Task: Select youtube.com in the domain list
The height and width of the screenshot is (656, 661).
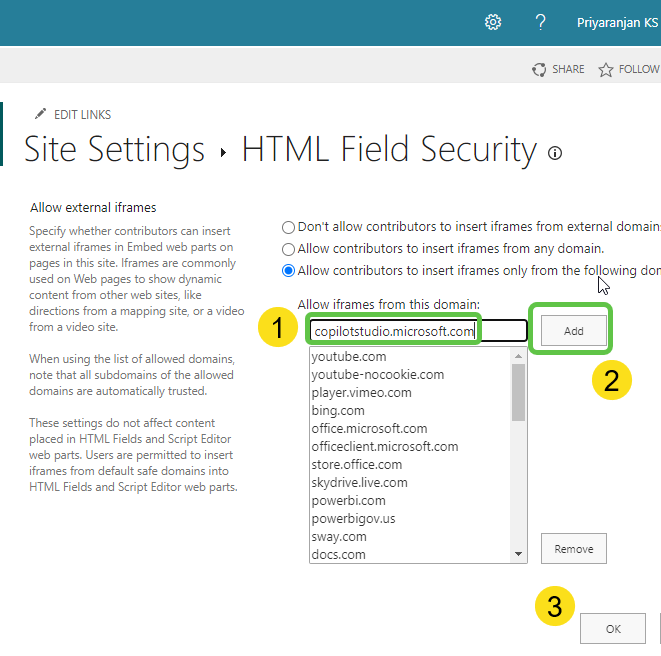Action: pyautogui.click(x=349, y=356)
